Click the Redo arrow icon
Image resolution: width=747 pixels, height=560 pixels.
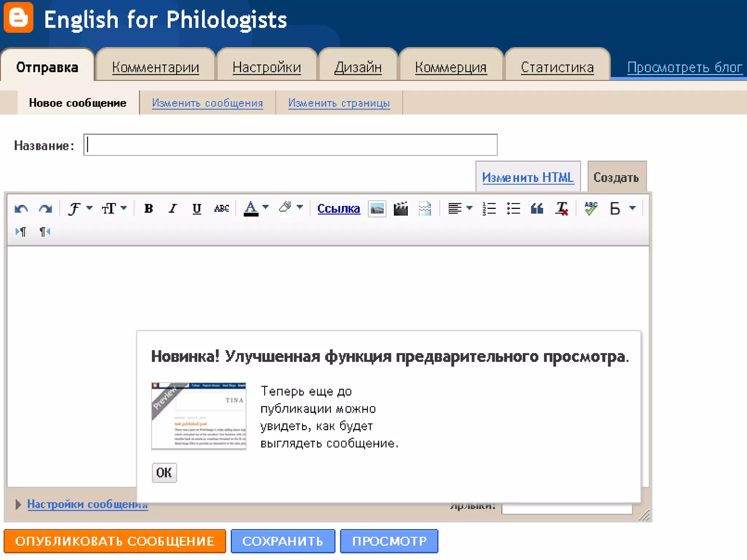(x=45, y=209)
